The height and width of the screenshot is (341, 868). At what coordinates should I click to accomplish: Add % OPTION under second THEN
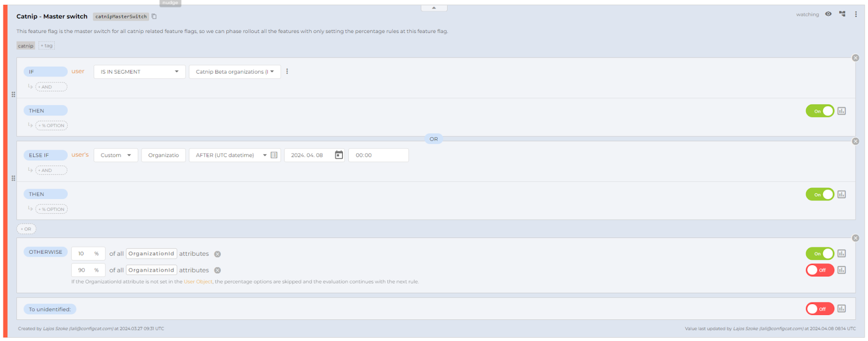[x=52, y=209]
